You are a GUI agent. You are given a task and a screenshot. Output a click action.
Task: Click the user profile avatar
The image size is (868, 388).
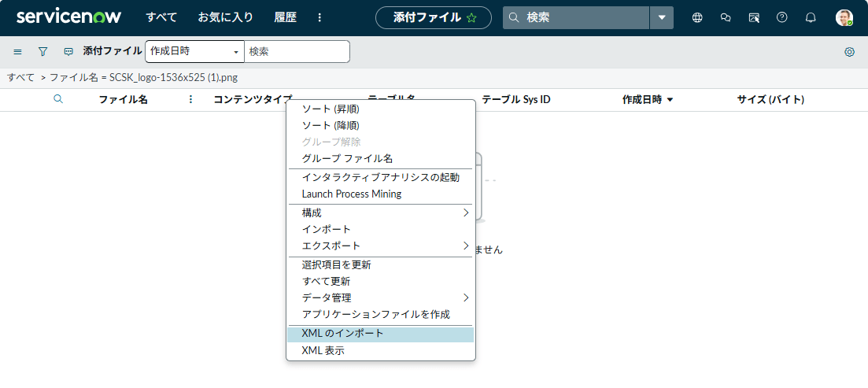(x=844, y=17)
